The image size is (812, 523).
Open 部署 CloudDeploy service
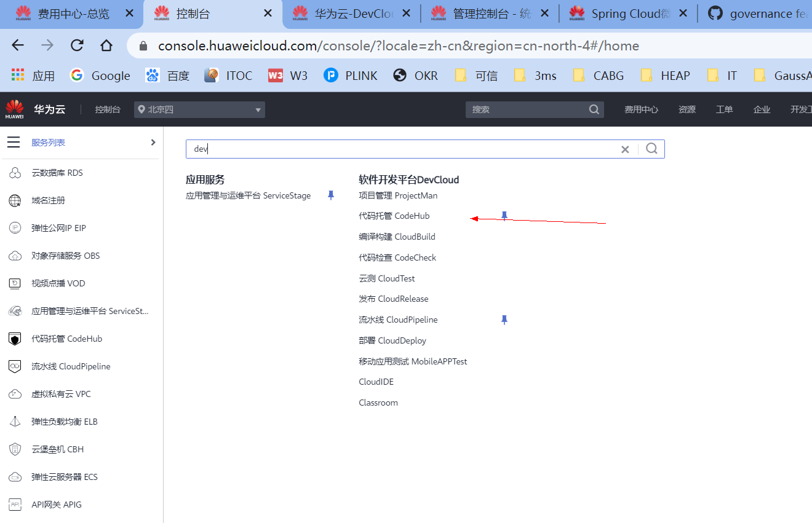[392, 340]
